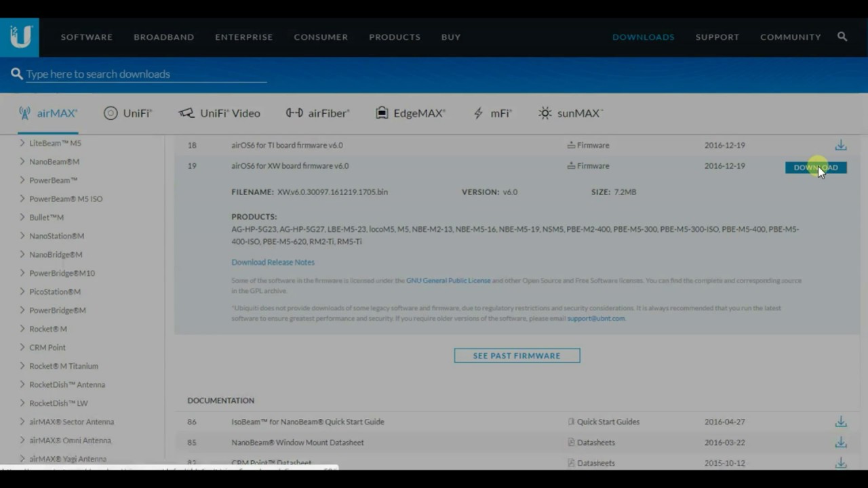The image size is (868, 488).
Task: Click Datasheets icon in row 85
Action: (x=571, y=443)
